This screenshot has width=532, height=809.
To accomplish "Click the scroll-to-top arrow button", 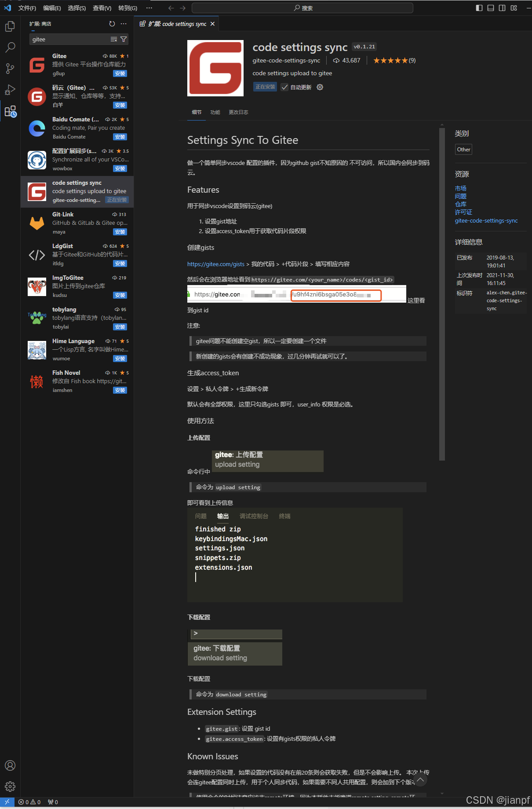I will [x=420, y=780].
